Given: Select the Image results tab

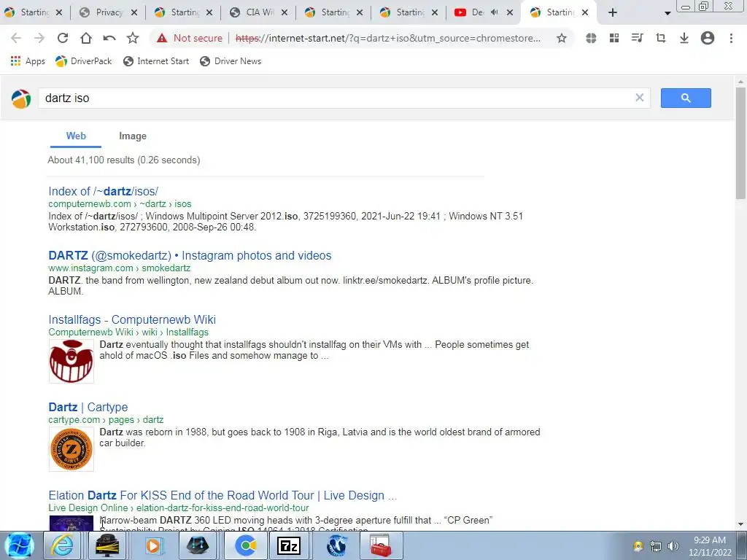Looking at the screenshot, I should tap(133, 136).
